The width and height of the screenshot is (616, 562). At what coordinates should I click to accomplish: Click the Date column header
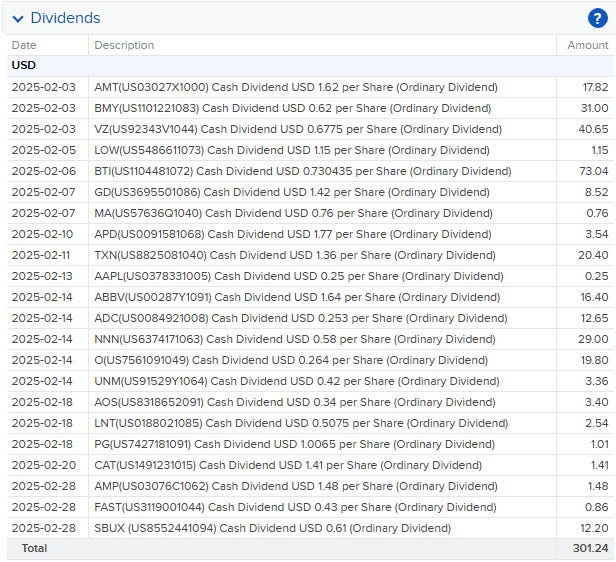[24, 45]
